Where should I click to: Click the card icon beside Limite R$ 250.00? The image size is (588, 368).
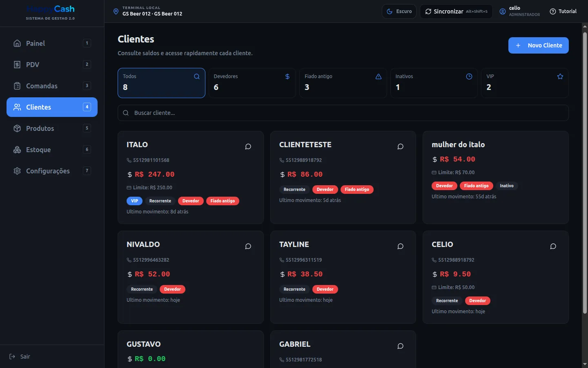point(129,188)
